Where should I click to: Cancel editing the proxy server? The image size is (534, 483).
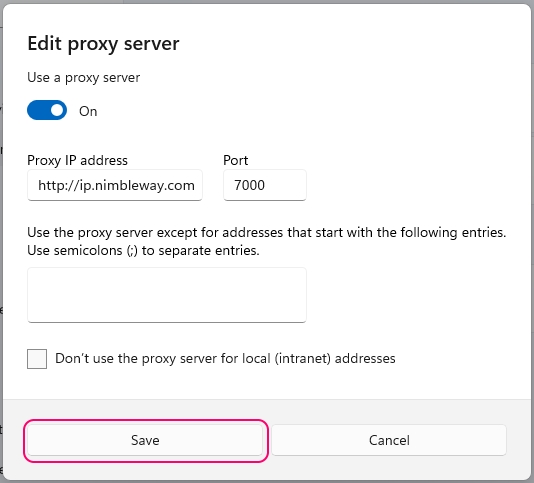[x=389, y=440]
